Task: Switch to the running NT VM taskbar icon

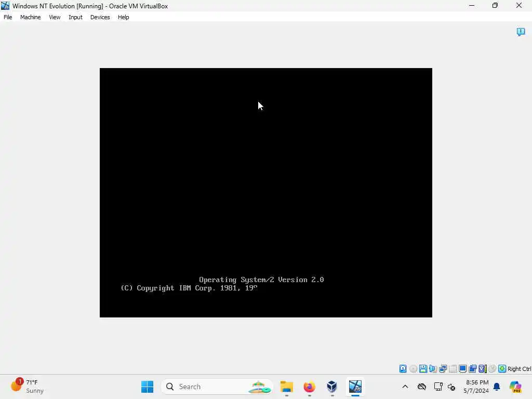Action: [355, 387]
